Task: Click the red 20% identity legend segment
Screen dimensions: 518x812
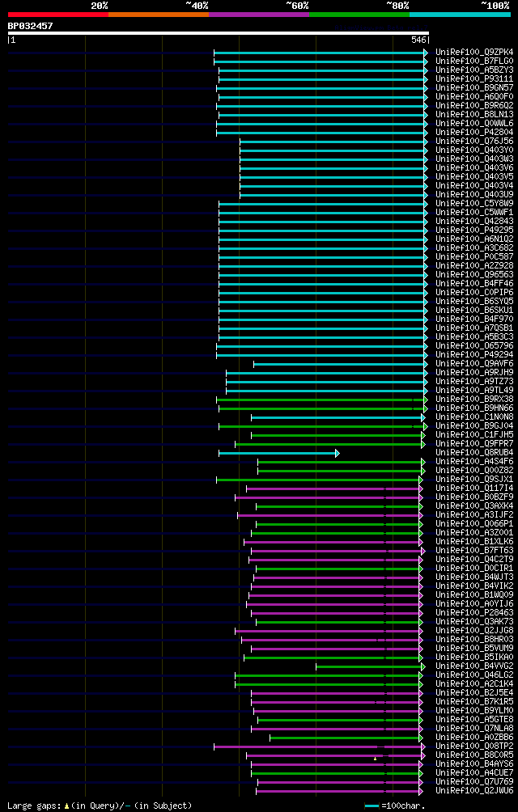Action: (58, 15)
